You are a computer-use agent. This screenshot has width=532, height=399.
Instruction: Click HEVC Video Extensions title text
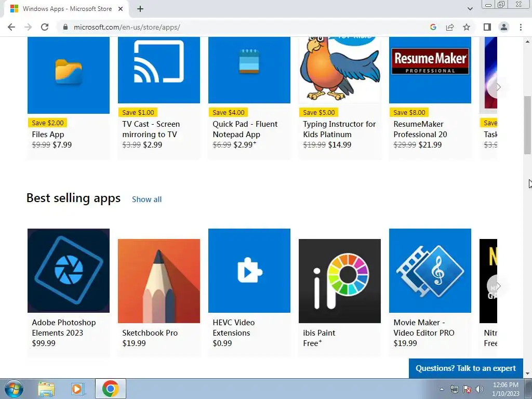coord(234,328)
